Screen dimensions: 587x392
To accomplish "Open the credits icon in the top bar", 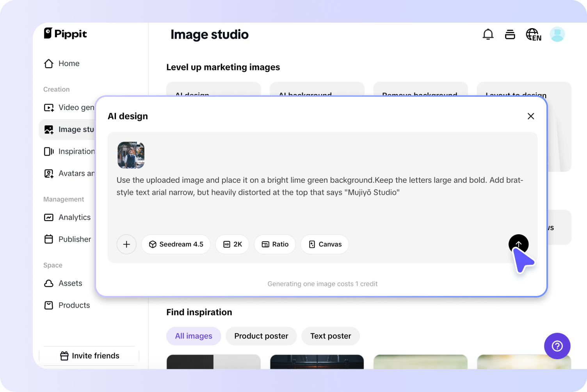I will coord(510,34).
